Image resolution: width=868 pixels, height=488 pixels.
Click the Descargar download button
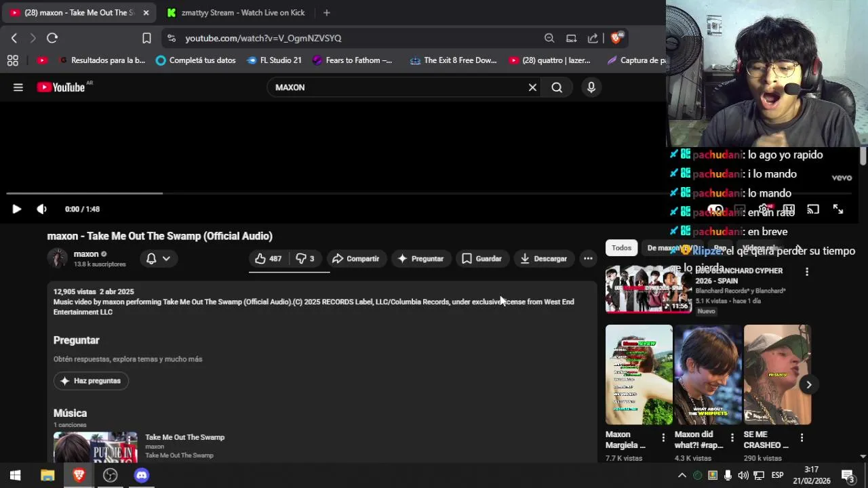[x=543, y=258]
